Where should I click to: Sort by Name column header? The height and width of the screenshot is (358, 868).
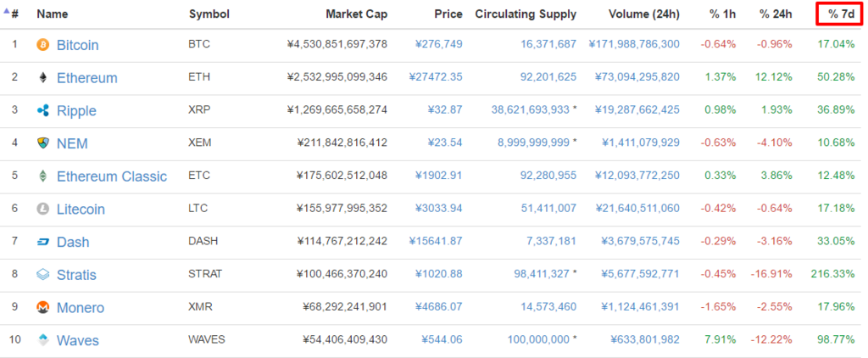pos(52,14)
